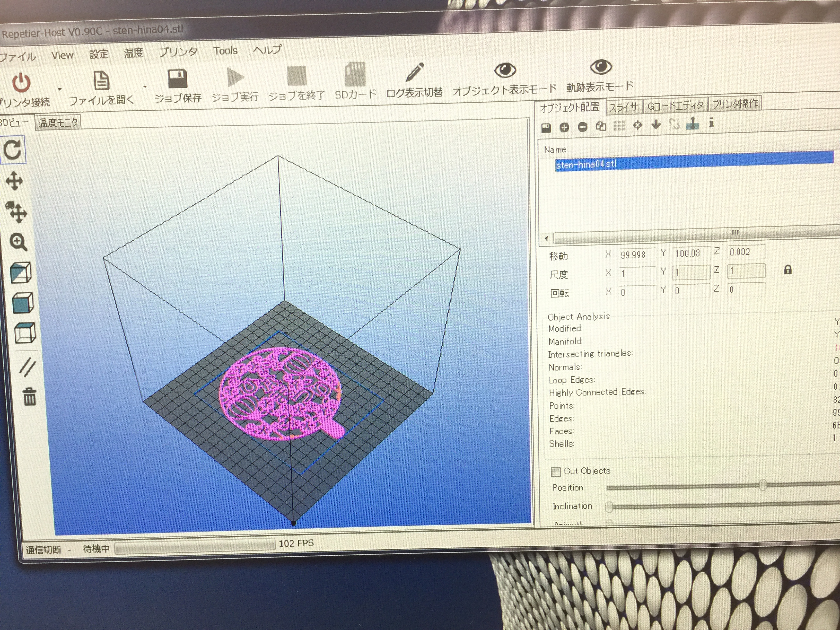Screen dimensions: 840x630
Task: Toggle the scale lock padlock
Action: pos(788,270)
